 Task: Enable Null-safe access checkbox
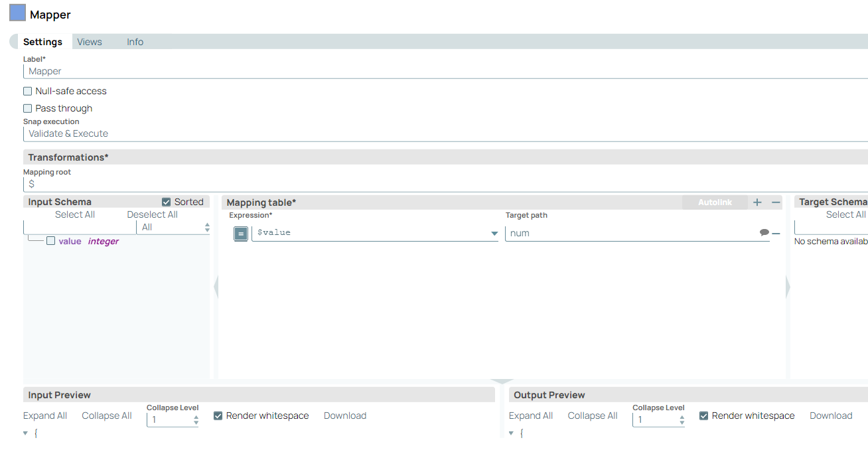[28, 91]
